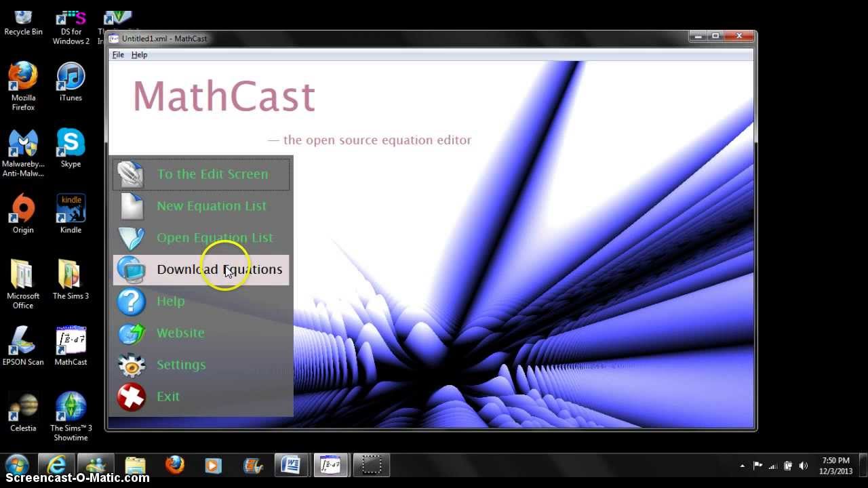Launch Firefox from the taskbar

174,466
